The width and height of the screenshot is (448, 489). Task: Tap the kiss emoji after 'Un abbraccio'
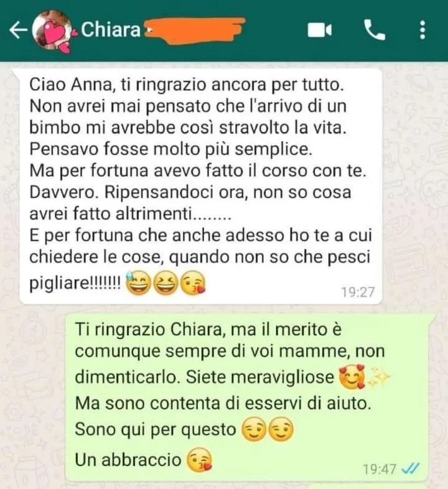coord(199,459)
